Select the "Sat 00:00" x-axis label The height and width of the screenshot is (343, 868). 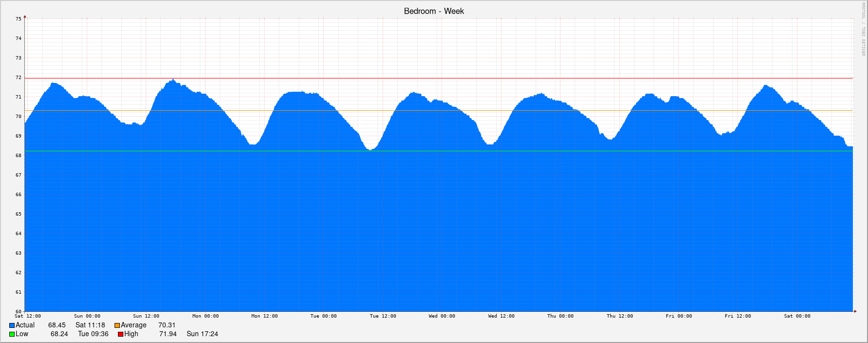(x=797, y=316)
